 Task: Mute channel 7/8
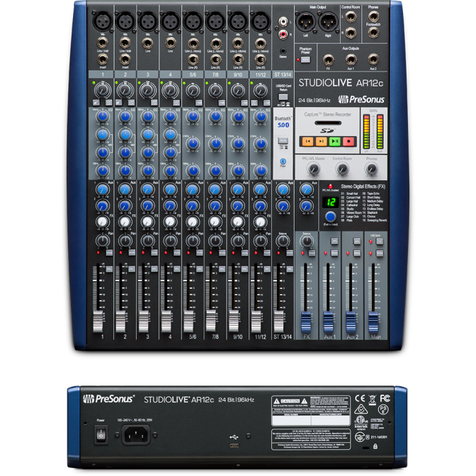click(x=222, y=253)
